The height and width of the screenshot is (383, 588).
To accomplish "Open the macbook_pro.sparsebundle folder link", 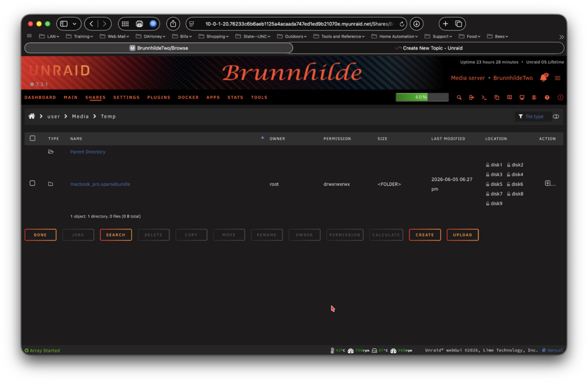I will tap(100, 184).
